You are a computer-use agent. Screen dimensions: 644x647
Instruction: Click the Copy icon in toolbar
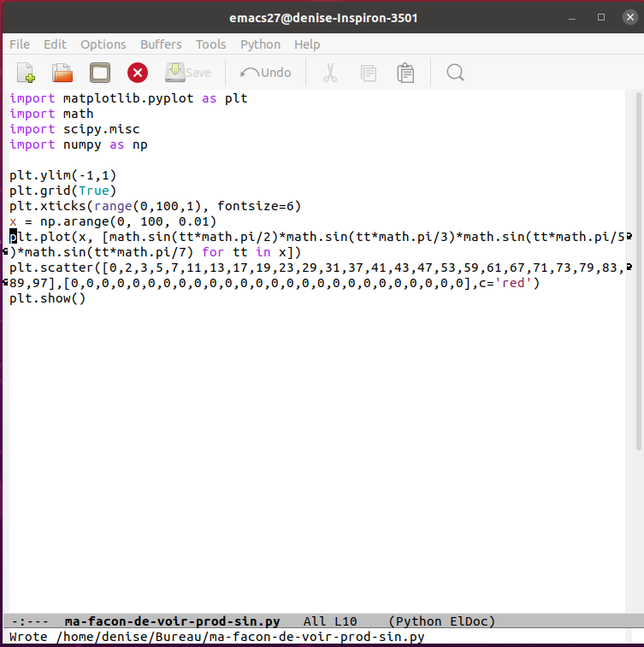pos(369,73)
